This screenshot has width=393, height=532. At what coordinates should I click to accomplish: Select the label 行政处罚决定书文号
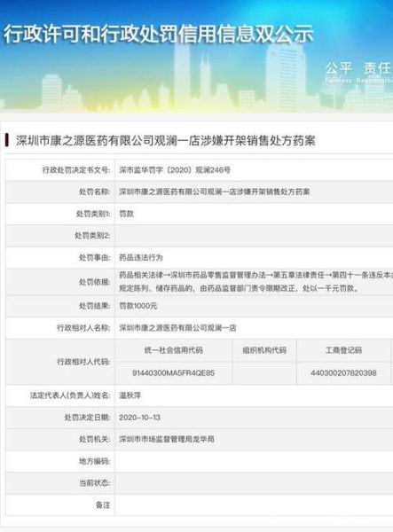[76, 169]
